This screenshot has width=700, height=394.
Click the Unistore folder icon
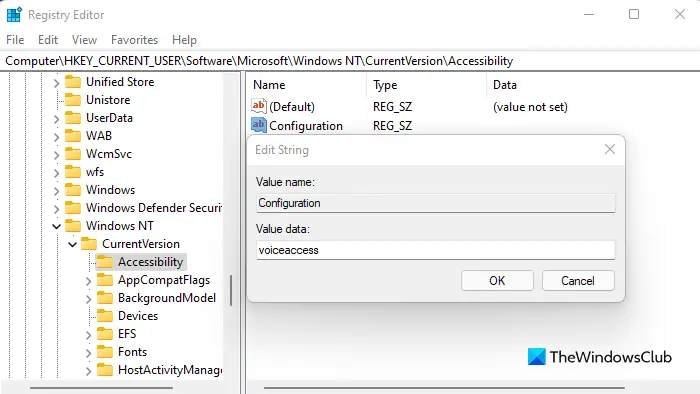pos(73,100)
